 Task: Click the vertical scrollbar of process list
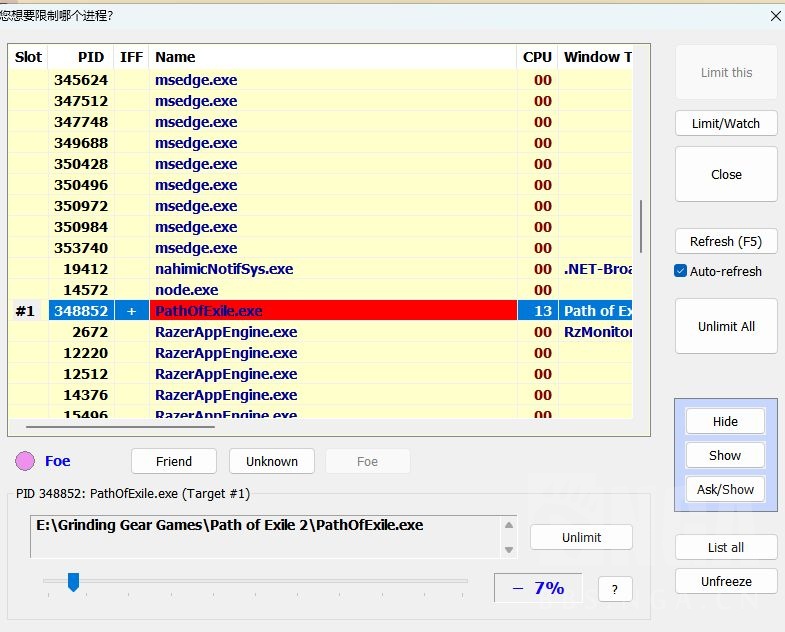tap(641, 225)
